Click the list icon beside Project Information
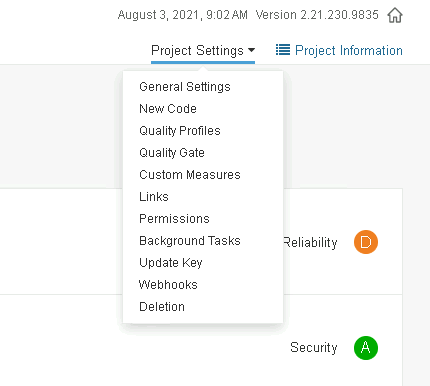The width and height of the screenshot is (430, 386). tap(283, 50)
